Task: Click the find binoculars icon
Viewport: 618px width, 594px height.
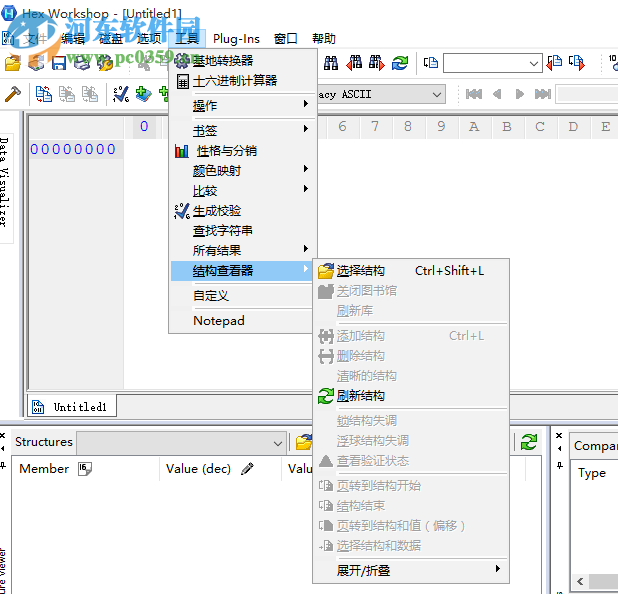Action: tap(331, 63)
